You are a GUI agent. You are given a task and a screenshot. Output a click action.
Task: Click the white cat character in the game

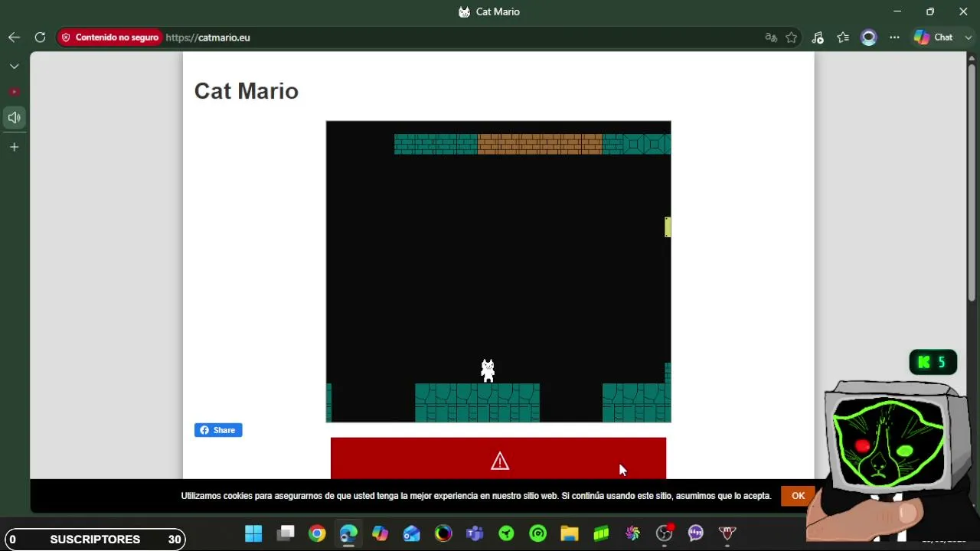[488, 370]
